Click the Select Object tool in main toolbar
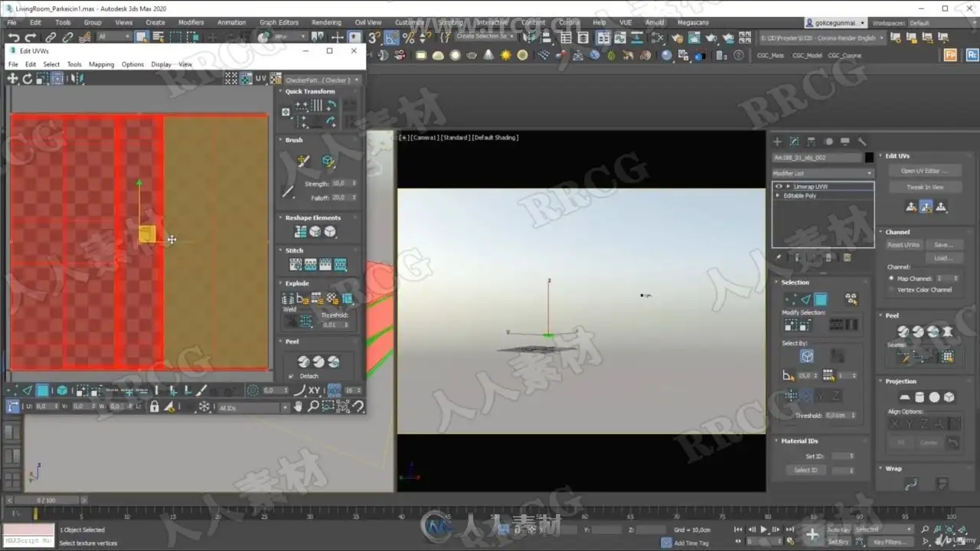980x551 pixels. (142, 37)
